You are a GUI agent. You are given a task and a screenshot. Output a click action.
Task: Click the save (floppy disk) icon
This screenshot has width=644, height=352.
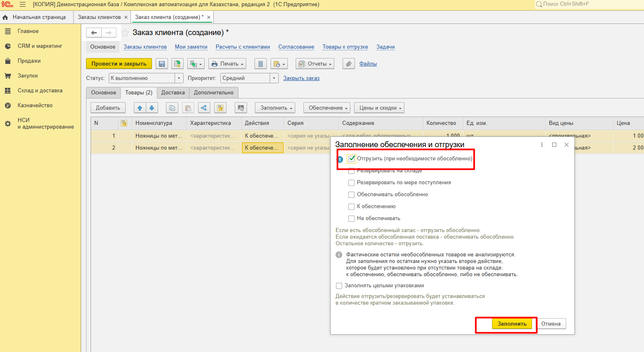162,64
